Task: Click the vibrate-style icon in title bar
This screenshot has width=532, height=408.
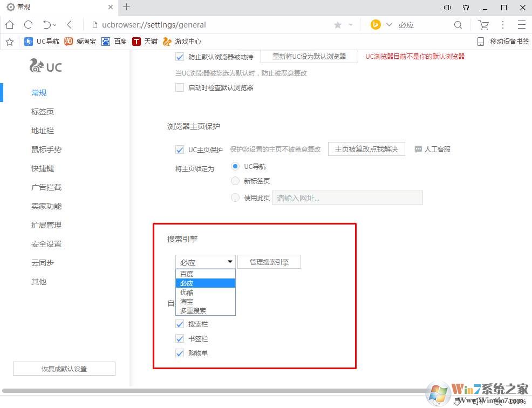Action: 447,7
